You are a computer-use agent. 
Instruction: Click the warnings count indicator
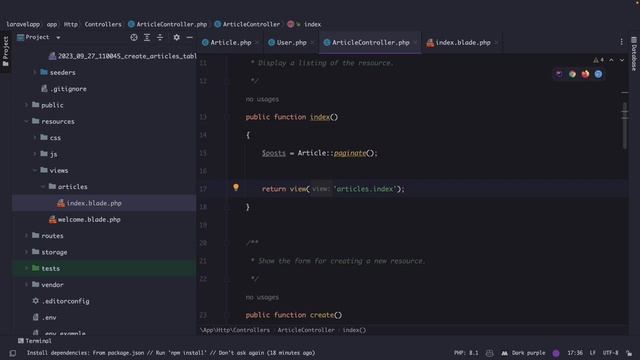pyautogui.click(x=598, y=60)
